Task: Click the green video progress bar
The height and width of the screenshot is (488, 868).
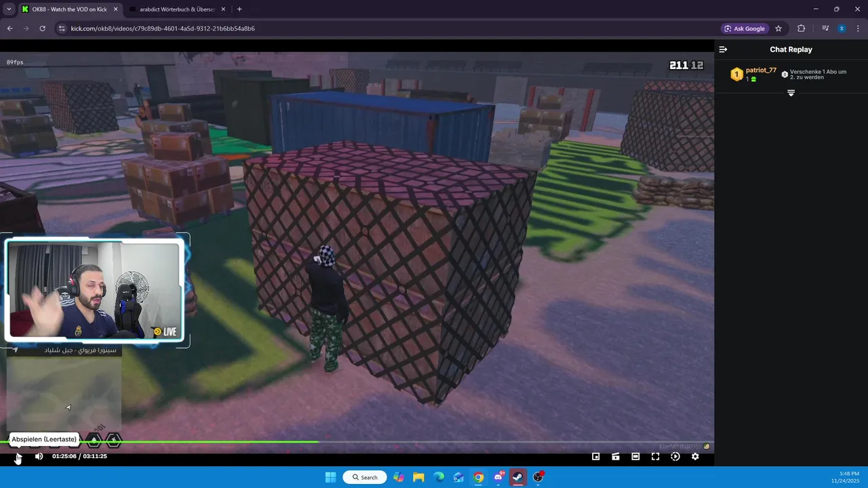Action: 159,442
